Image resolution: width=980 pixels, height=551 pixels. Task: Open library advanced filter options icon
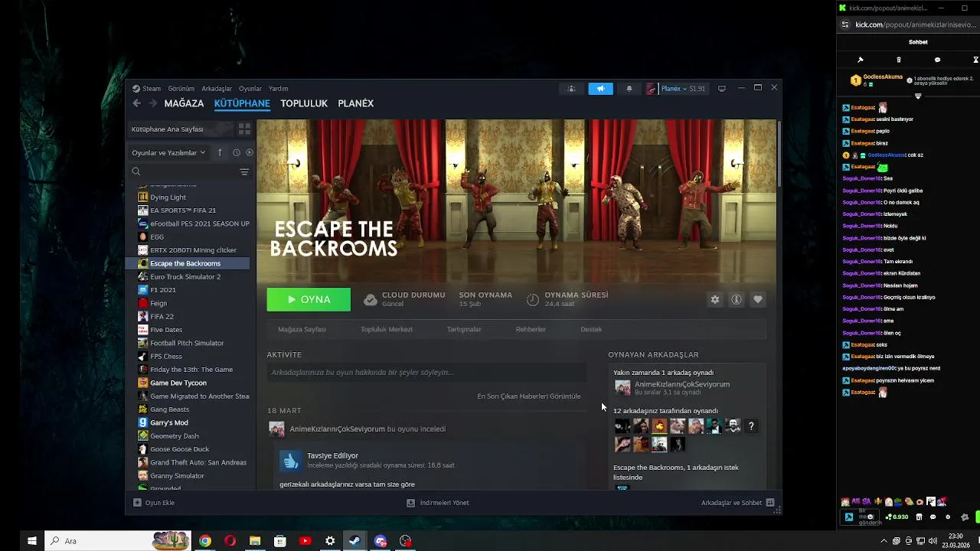click(244, 172)
